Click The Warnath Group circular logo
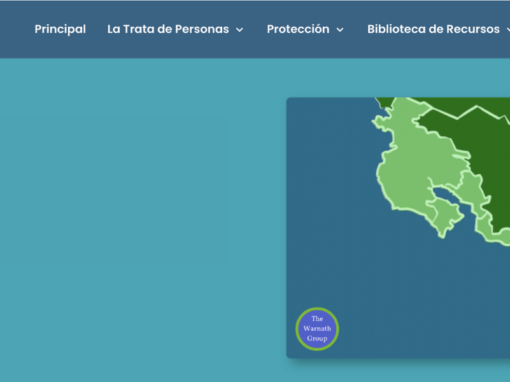The height and width of the screenshot is (382, 510). [x=317, y=329]
